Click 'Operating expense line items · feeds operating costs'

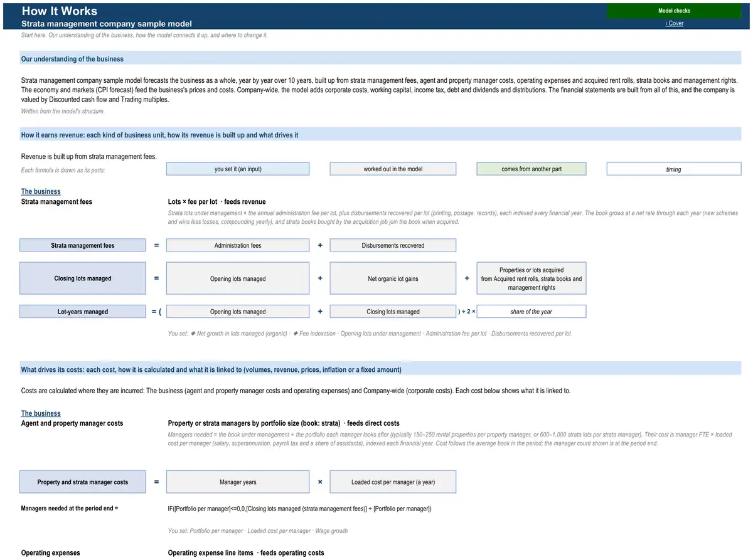coord(246,552)
